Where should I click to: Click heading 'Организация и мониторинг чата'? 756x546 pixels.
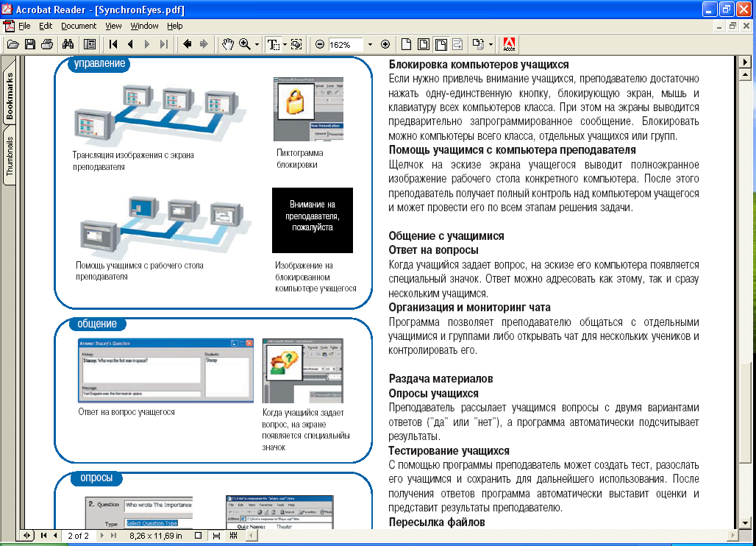pos(470,308)
